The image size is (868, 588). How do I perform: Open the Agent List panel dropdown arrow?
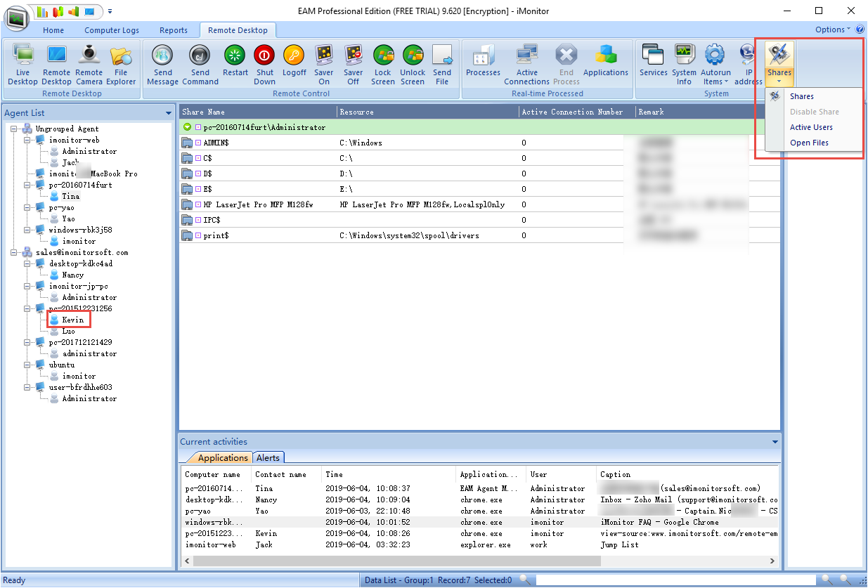[168, 113]
